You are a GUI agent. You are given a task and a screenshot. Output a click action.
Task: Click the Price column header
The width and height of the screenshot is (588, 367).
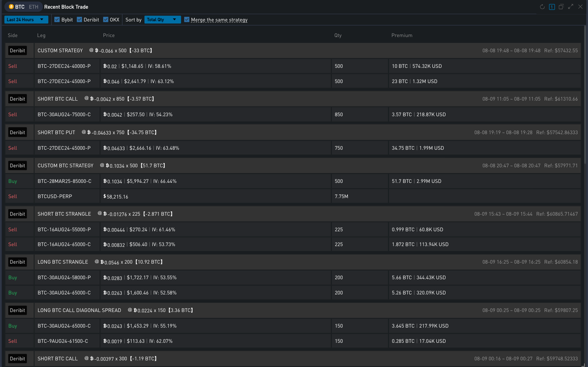[109, 35]
